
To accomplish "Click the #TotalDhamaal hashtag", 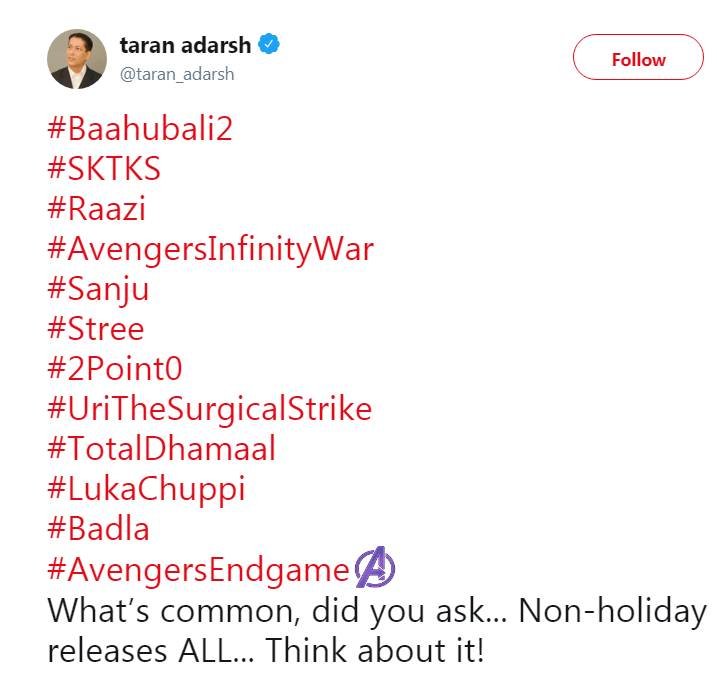I will pos(161,449).
